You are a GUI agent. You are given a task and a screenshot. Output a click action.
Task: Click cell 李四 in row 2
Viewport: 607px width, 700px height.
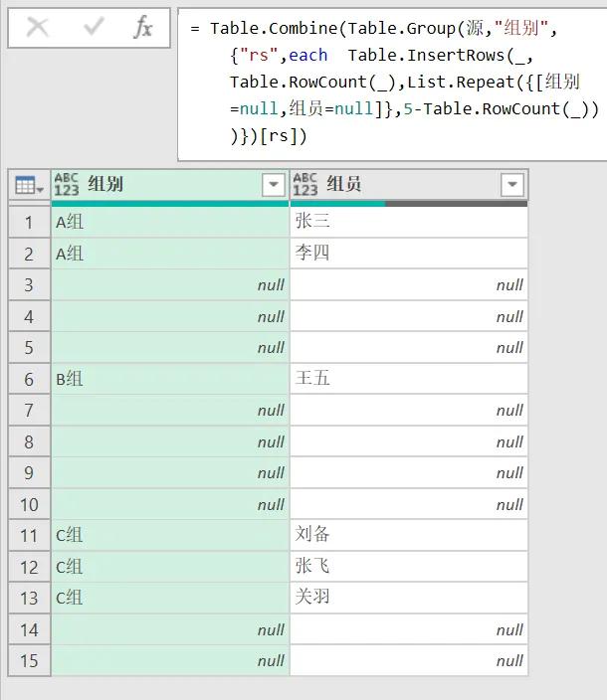[409, 254]
